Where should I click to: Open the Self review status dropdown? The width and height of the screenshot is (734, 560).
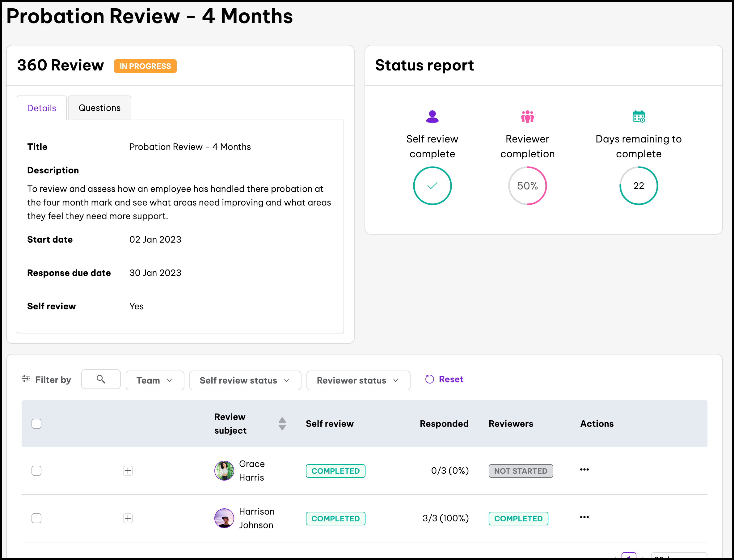point(245,380)
